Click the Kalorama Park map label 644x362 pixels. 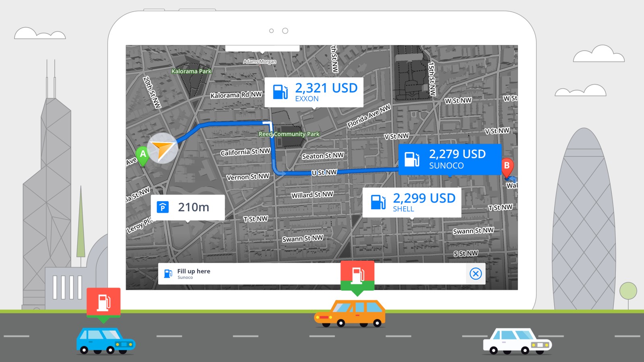pyautogui.click(x=191, y=71)
